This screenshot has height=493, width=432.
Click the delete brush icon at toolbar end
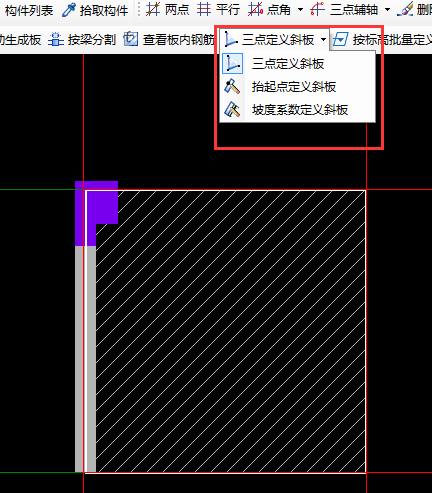coord(405,9)
